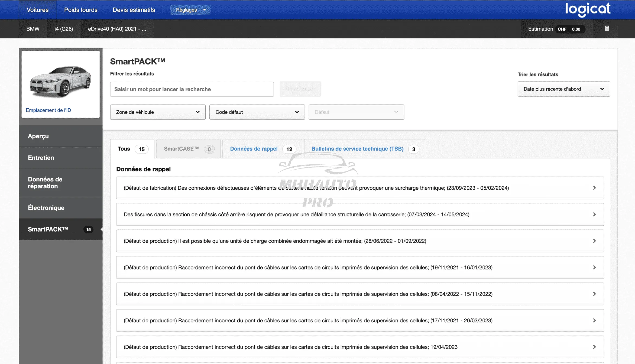Click the logicat logo
This screenshot has height=364, width=635.
pos(587,10)
